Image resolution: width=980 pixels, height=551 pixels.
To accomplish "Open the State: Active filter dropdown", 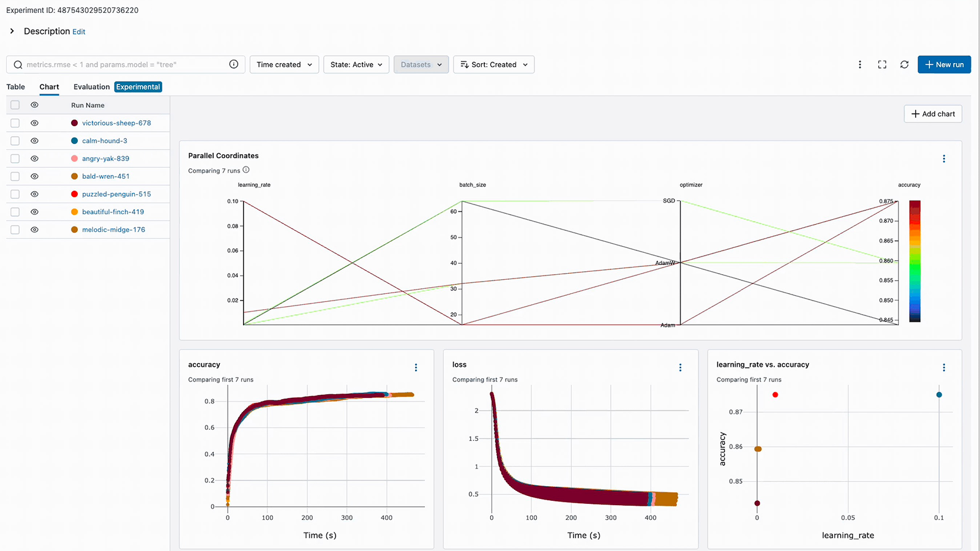I will pos(356,64).
